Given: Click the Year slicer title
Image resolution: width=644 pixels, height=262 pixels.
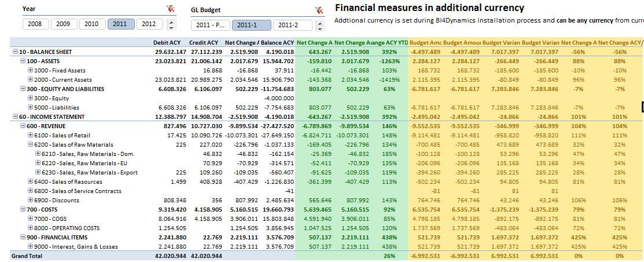Looking at the screenshot, I should click(x=29, y=8).
